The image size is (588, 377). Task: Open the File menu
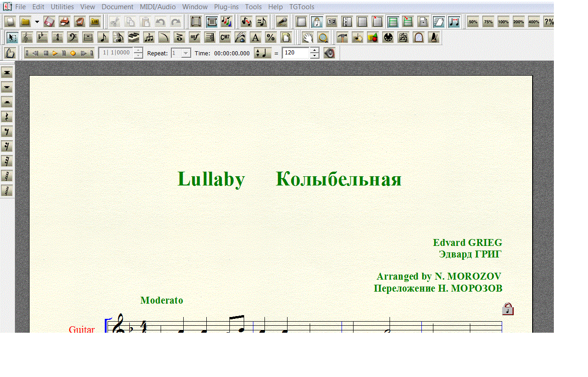[x=20, y=7]
